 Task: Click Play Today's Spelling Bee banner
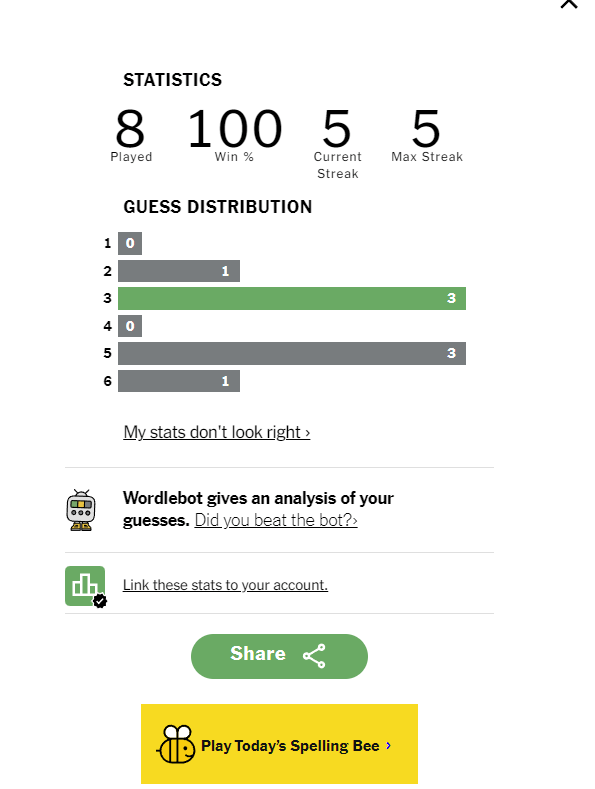(x=279, y=744)
